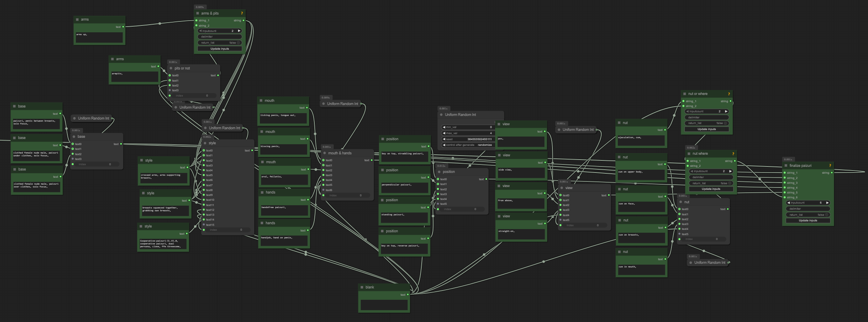Collapse the view node containing side view
This screenshot has width=868, height=322.
499,155
